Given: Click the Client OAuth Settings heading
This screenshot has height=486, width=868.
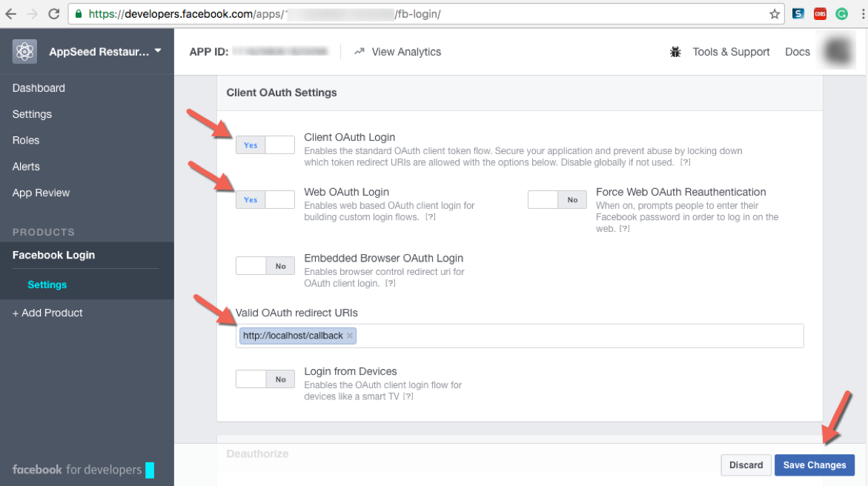Looking at the screenshot, I should pyautogui.click(x=281, y=93).
